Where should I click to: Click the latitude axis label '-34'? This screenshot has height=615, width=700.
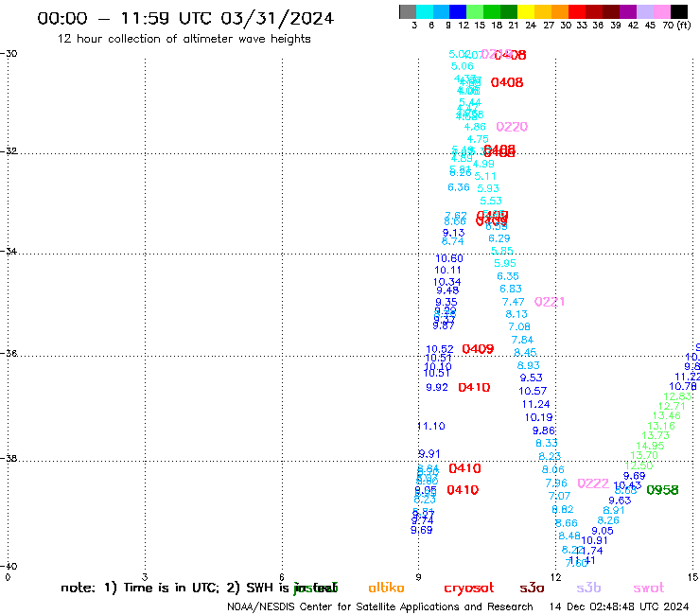tap(9, 252)
